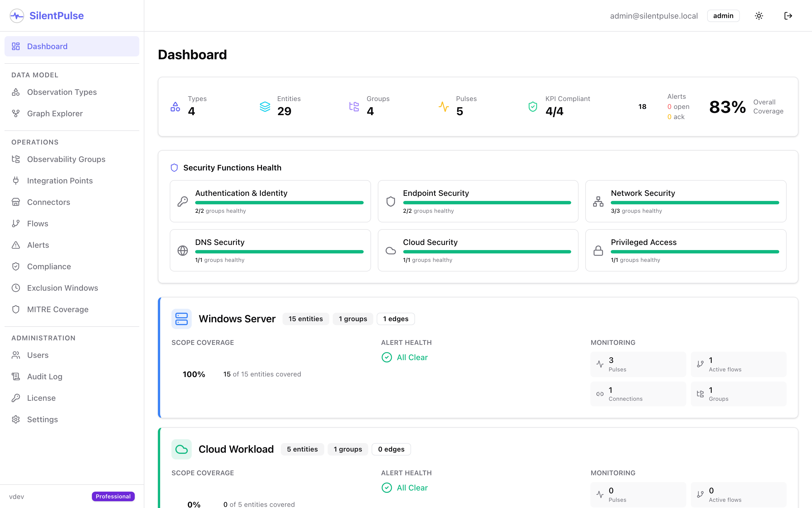The image size is (812, 508).
Task: Open the Flows page
Action: [72, 224]
